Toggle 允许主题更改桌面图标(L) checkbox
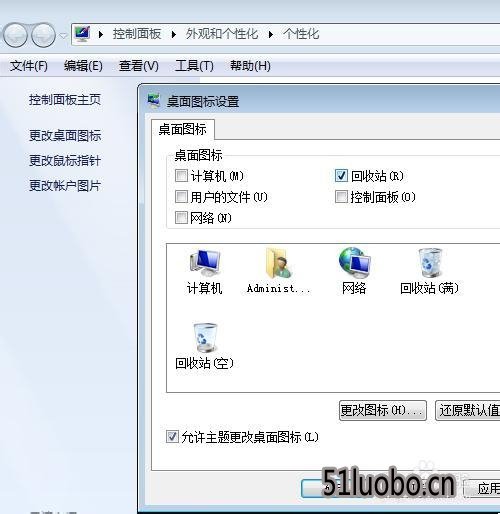The image size is (500, 514). point(172,437)
